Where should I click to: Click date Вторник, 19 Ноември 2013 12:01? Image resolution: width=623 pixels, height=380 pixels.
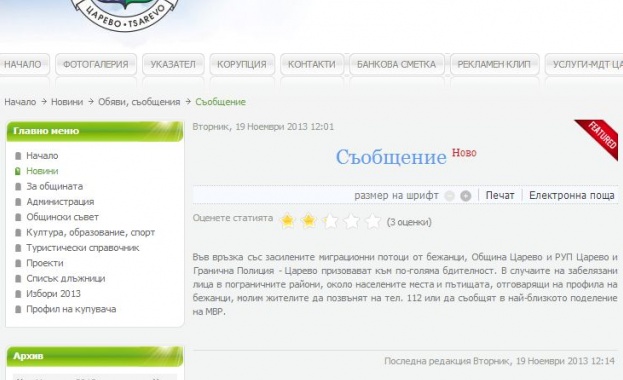pyautogui.click(x=263, y=127)
